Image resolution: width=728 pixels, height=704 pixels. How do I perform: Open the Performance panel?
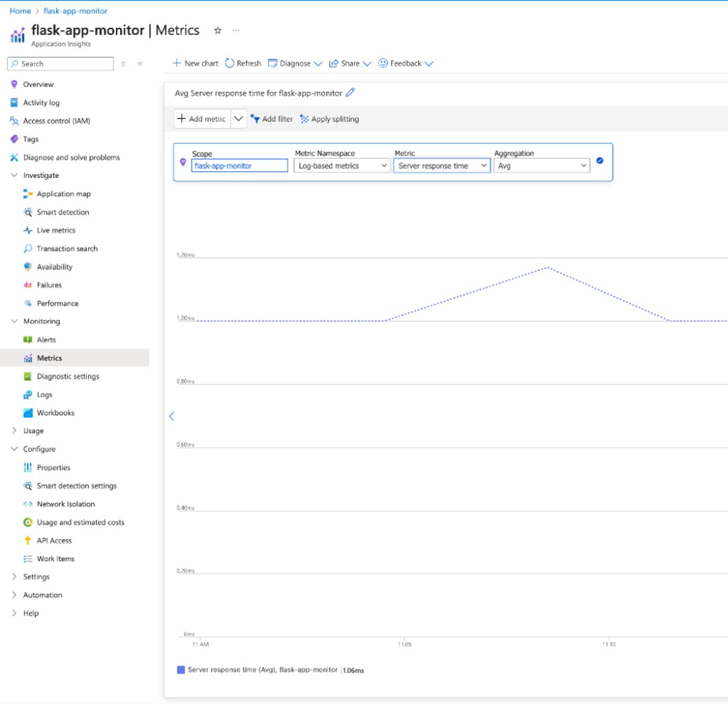57,303
